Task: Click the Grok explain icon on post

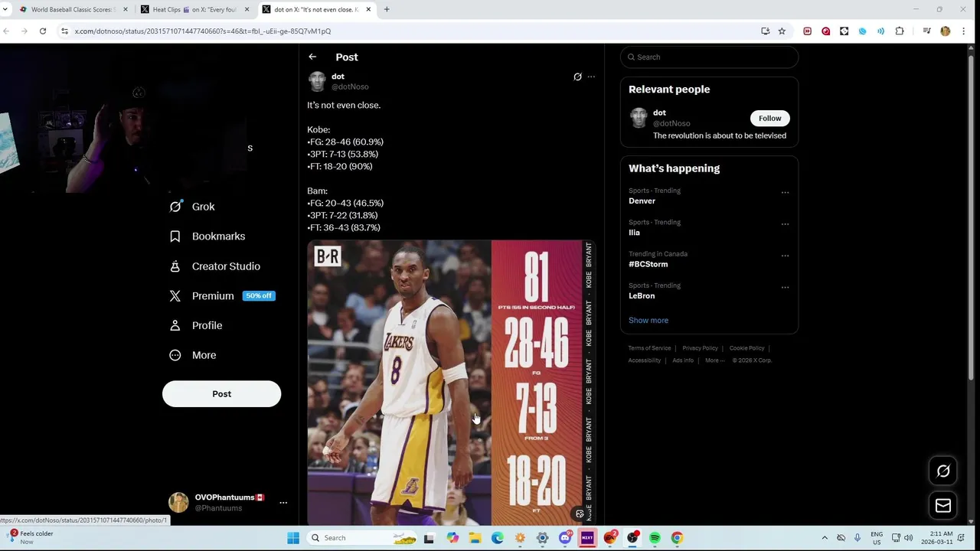Action: point(577,77)
